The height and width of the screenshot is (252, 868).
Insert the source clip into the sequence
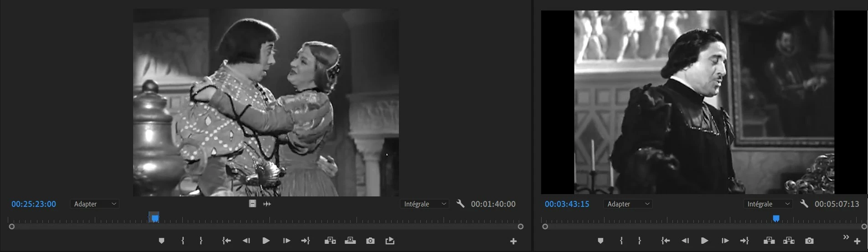[330, 241]
